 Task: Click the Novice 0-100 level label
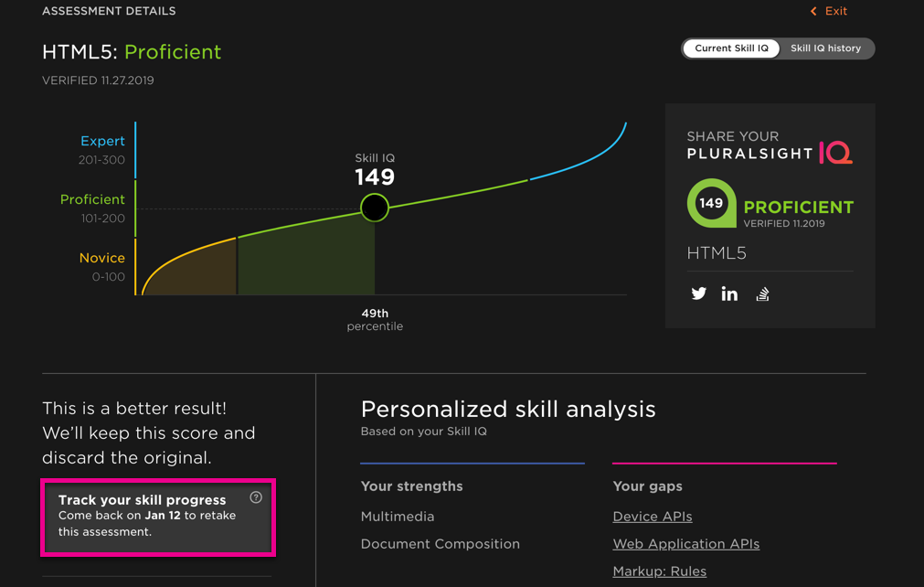pyautogui.click(x=101, y=267)
